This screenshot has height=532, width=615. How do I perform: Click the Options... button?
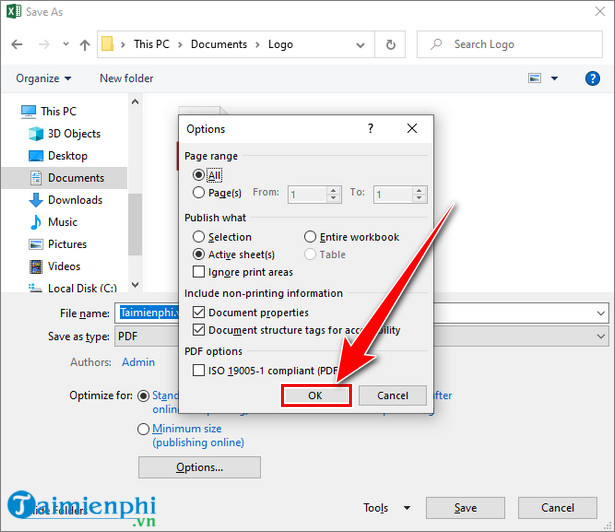tap(199, 467)
